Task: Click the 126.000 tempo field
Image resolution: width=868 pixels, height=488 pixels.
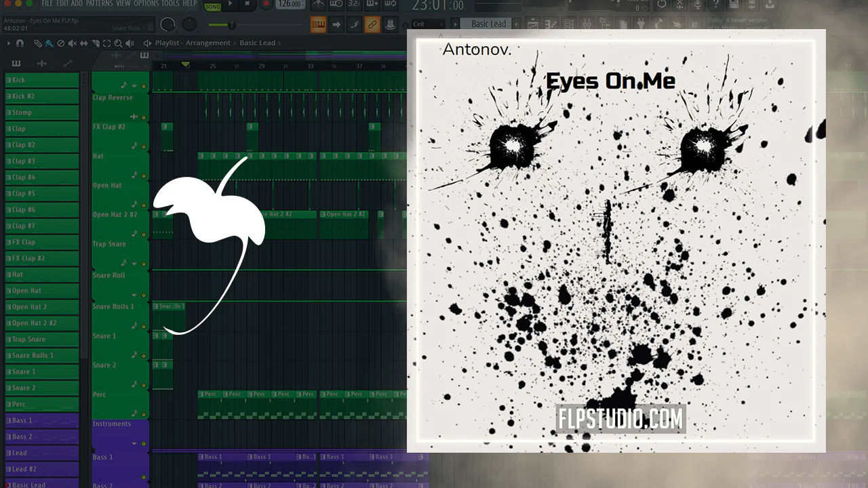Action: (x=290, y=4)
